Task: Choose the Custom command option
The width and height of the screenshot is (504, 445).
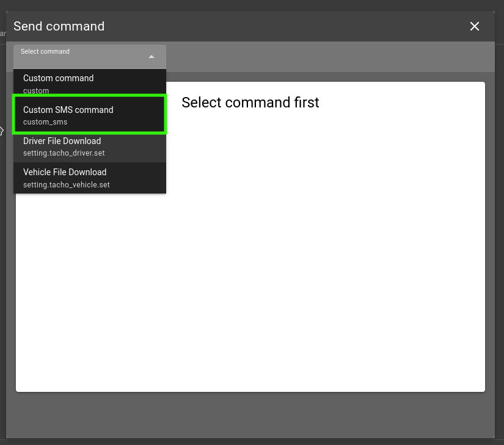Action: click(x=90, y=82)
